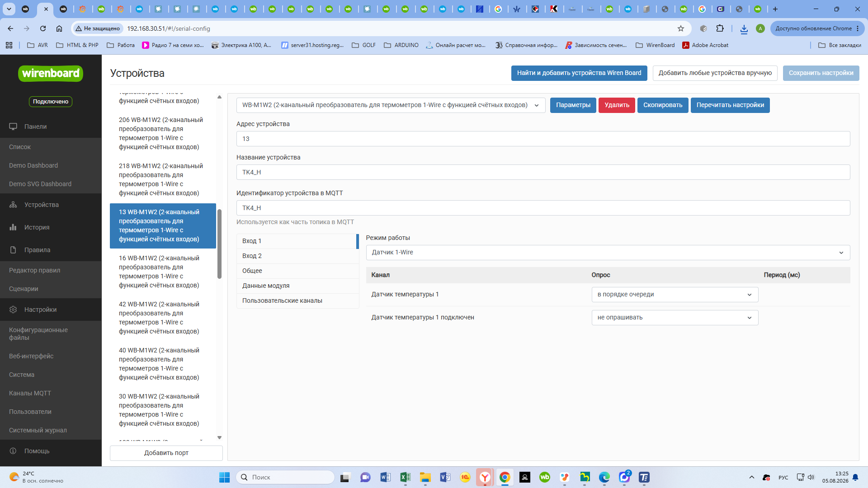
Task: Click Перечитать настройки button
Action: coord(730,105)
